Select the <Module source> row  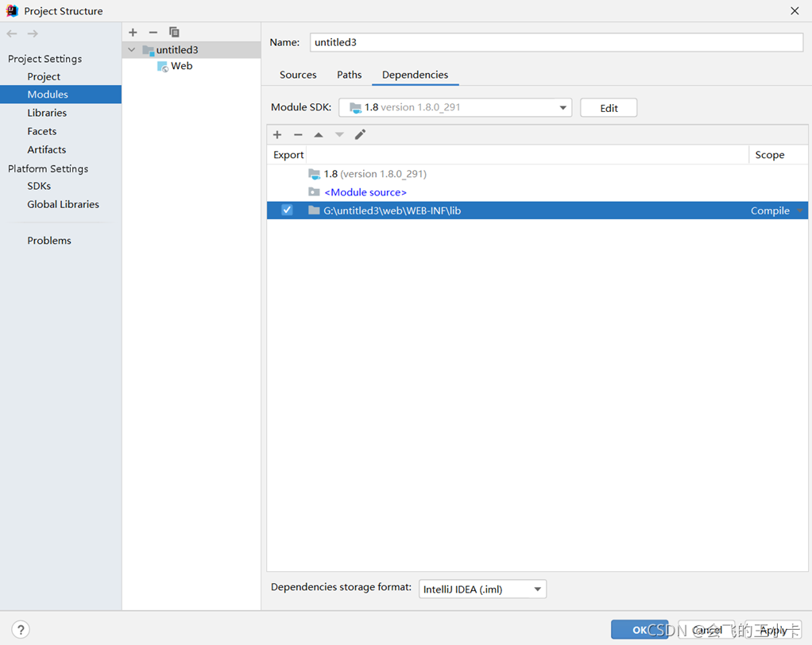(x=537, y=192)
